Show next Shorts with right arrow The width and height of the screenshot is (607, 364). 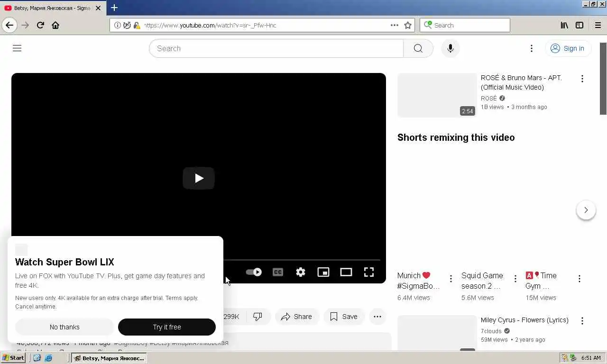click(586, 210)
